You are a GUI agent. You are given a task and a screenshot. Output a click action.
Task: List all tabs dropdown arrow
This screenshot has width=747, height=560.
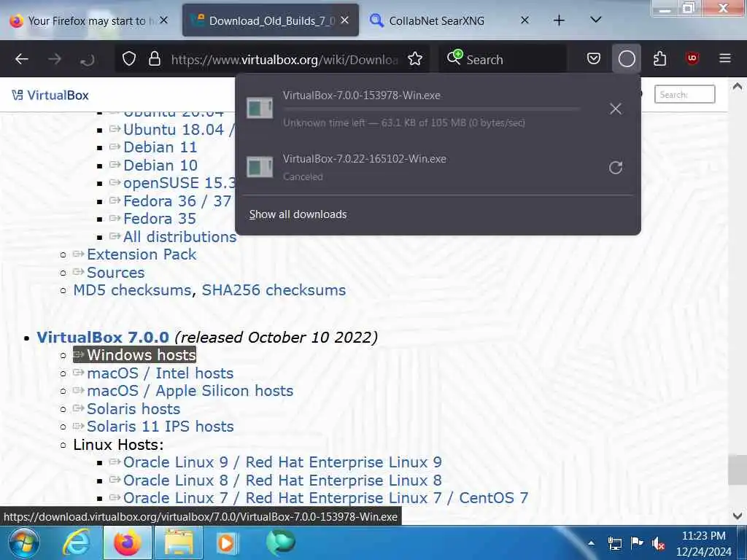(x=595, y=20)
